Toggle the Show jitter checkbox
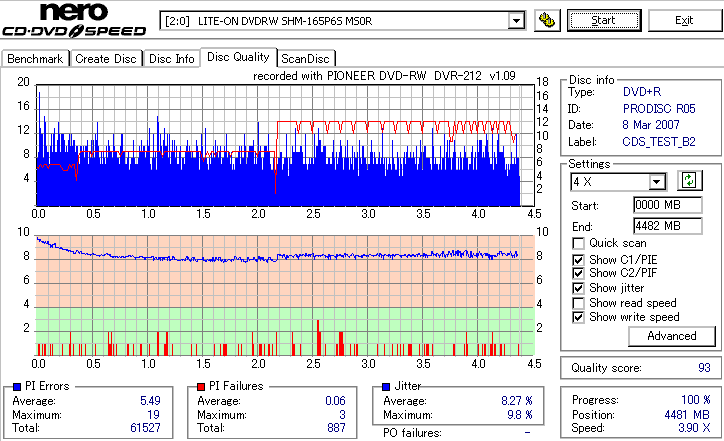The image size is (724, 441). point(578,288)
